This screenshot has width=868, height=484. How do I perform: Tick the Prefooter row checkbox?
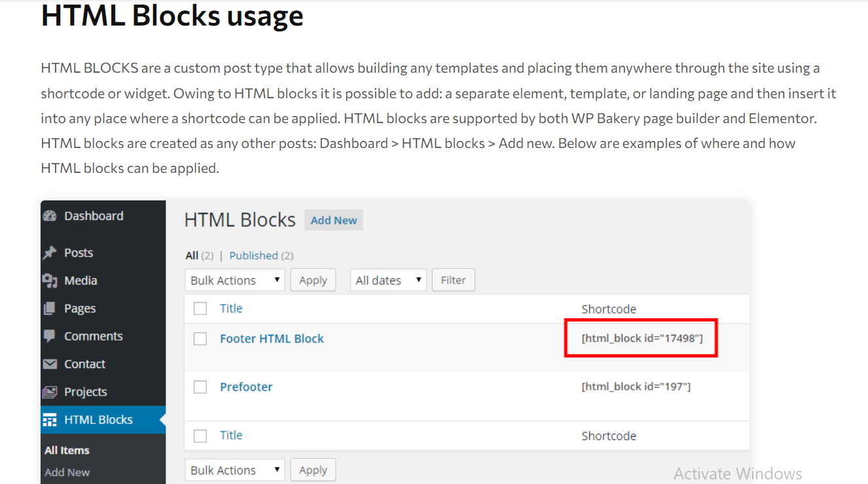point(200,387)
